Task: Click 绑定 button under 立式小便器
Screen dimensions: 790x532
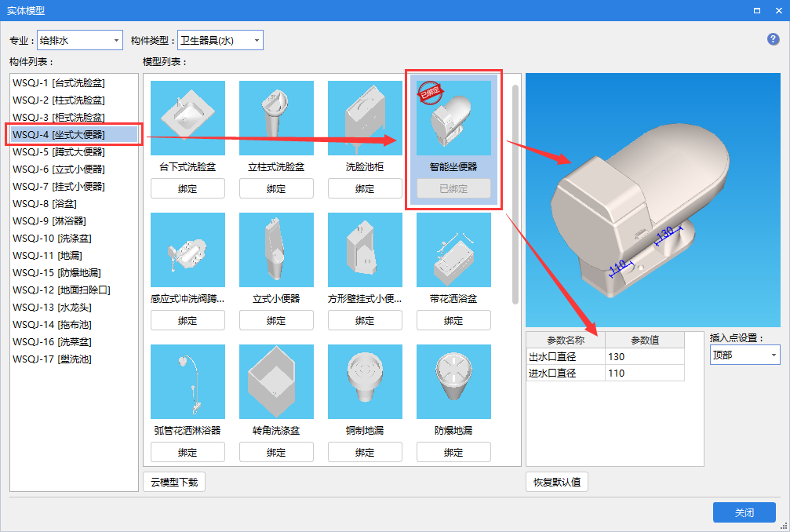Action: point(276,320)
